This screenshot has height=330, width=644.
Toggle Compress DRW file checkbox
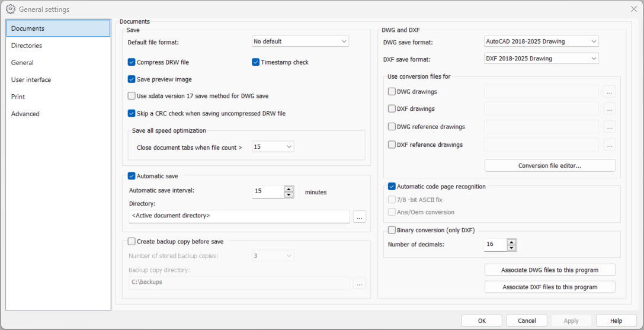point(132,62)
